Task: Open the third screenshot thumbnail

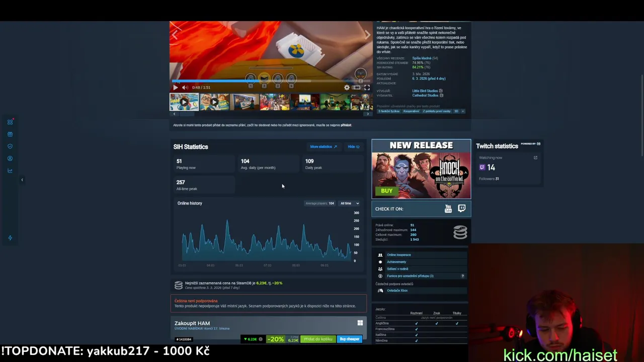Action: [244, 102]
